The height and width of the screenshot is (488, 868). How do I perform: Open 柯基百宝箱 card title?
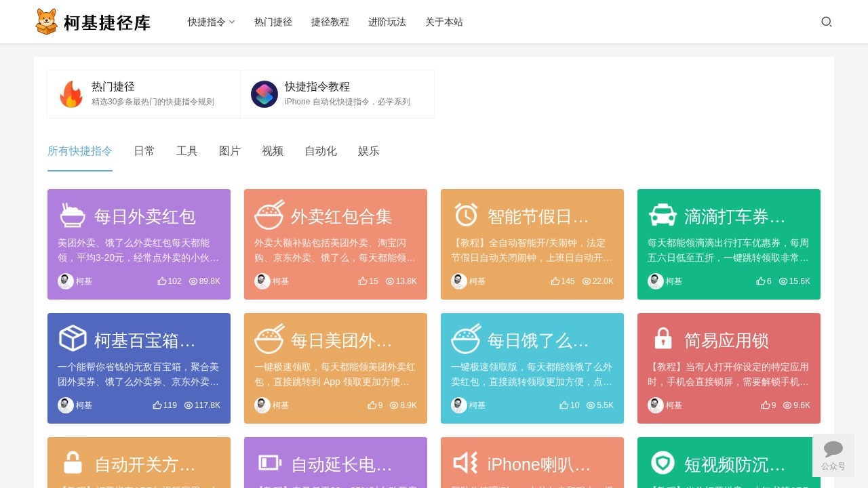click(145, 340)
